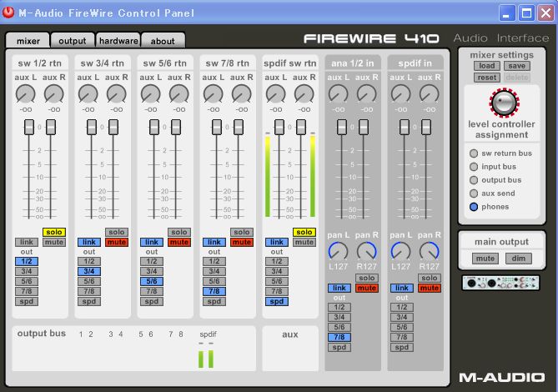Dim the main output
The width and height of the screenshot is (558, 392).
pos(519,259)
